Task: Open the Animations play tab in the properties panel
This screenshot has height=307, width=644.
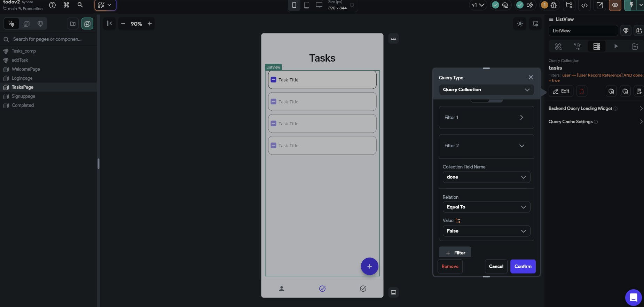Action: [616, 46]
